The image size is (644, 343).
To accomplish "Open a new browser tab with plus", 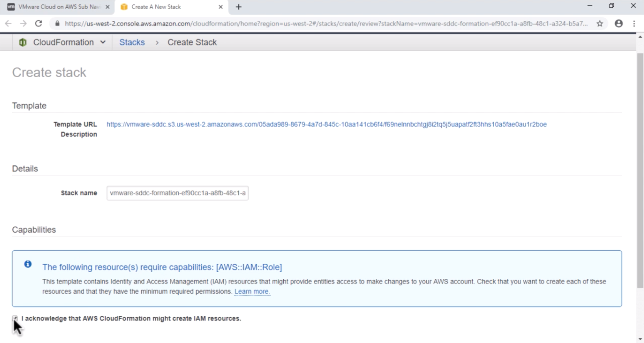I will tap(239, 7).
